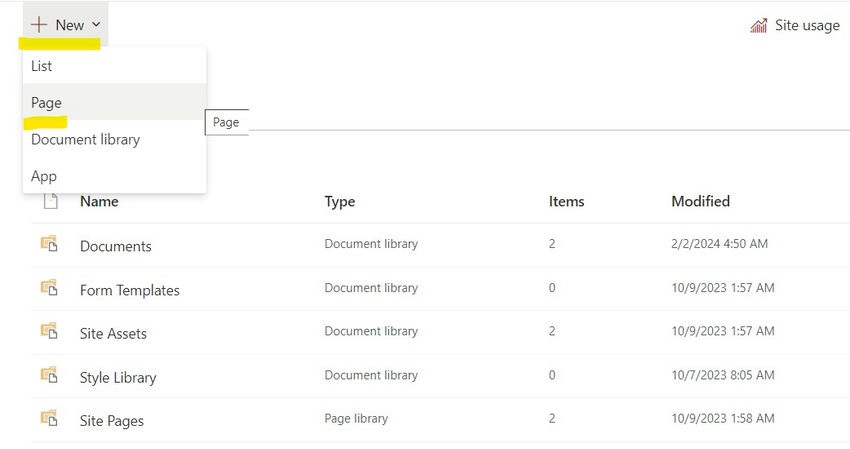Click the Site Pages library icon
This screenshot has height=449, width=850.
pos(48,419)
